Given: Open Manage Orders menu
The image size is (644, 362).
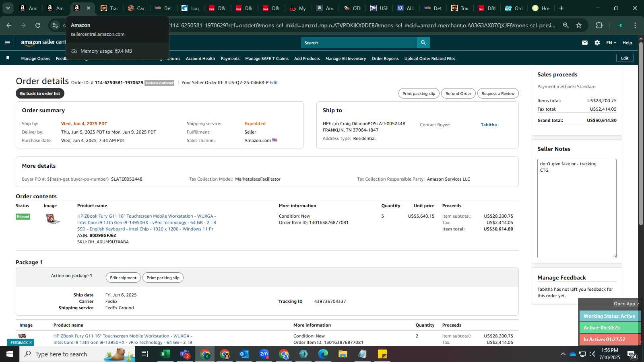Looking at the screenshot, I should pyautogui.click(x=36, y=59).
